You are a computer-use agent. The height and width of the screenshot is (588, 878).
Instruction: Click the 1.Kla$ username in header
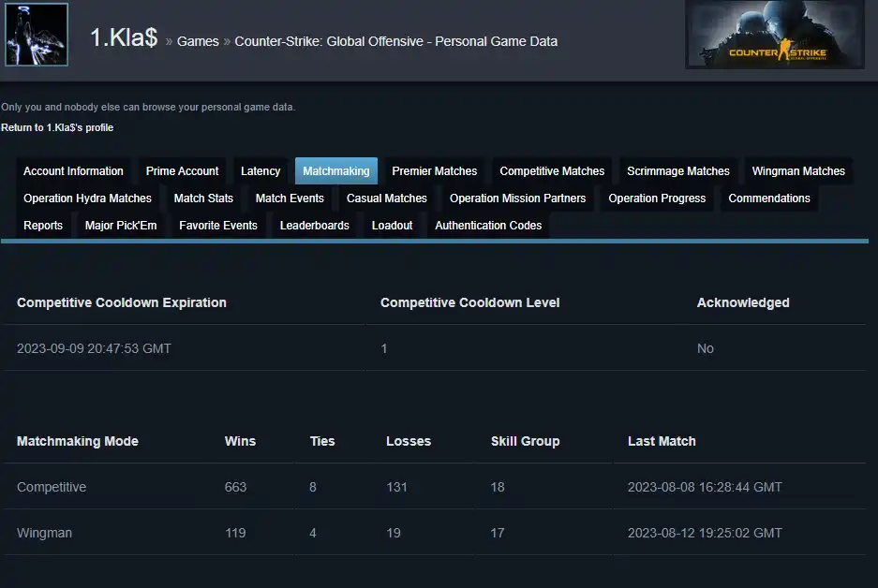coord(123,38)
